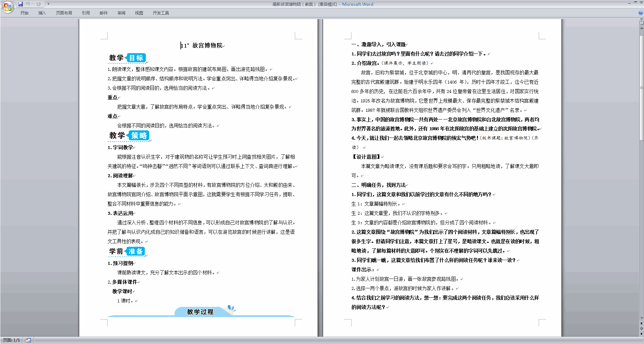Open Microsoft Word Help icon

[641, 13]
